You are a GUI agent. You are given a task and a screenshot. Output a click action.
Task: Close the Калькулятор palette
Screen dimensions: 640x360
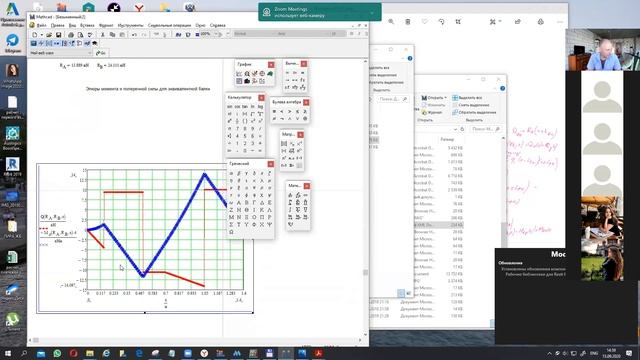coord(261,98)
